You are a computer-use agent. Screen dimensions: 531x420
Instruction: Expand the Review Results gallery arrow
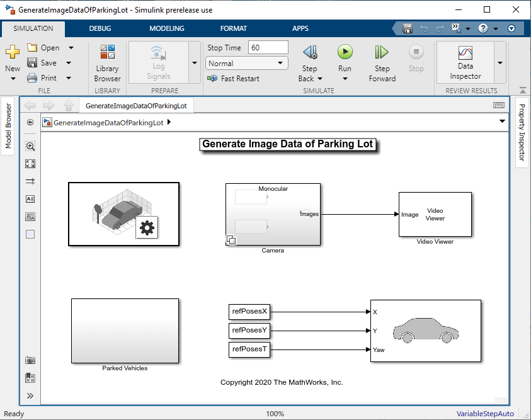[x=500, y=63]
